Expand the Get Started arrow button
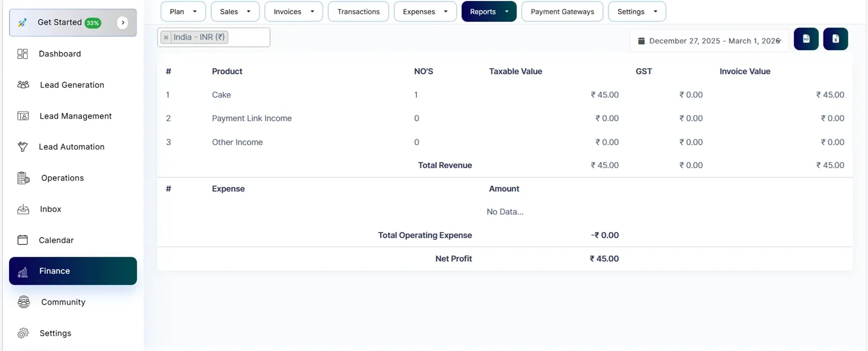 pos(123,23)
